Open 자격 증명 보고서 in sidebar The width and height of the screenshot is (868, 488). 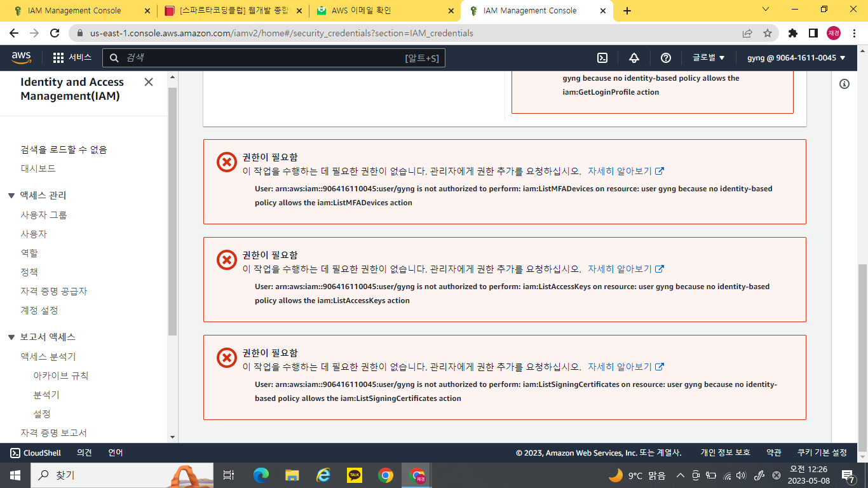[53, 433]
